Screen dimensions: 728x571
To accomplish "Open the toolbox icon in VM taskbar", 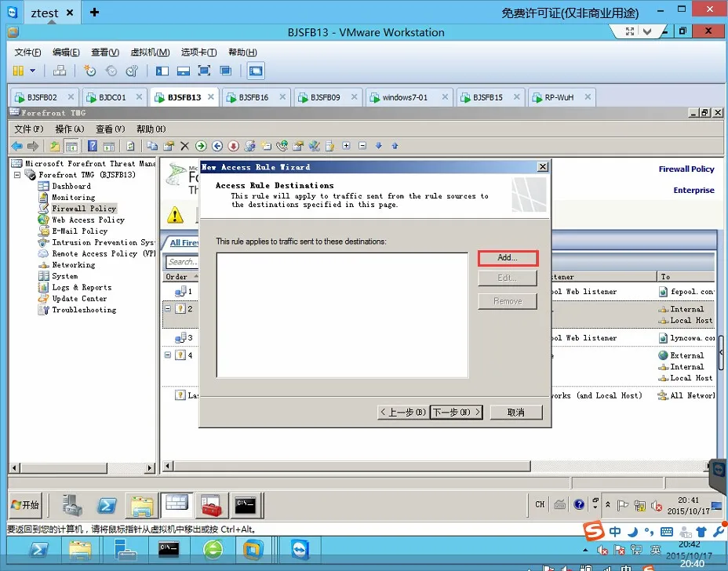I will pyautogui.click(x=211, y=505).
